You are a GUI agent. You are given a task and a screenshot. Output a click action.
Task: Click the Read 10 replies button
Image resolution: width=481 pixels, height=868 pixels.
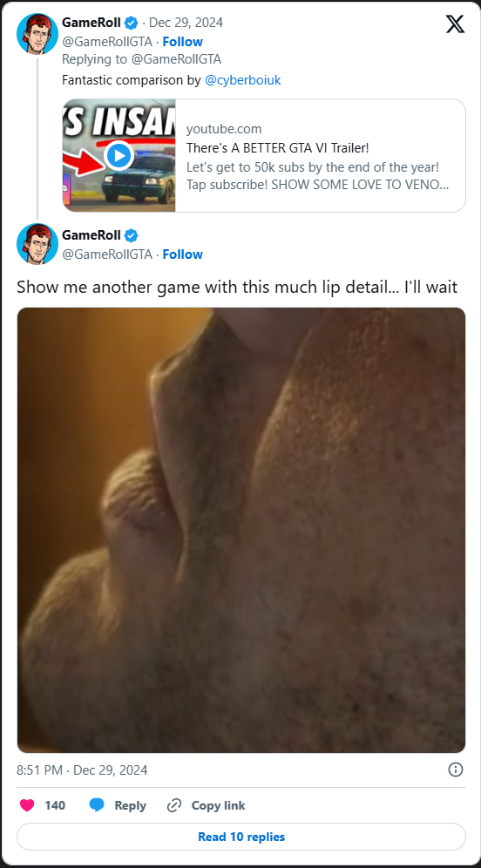point(241,837)
